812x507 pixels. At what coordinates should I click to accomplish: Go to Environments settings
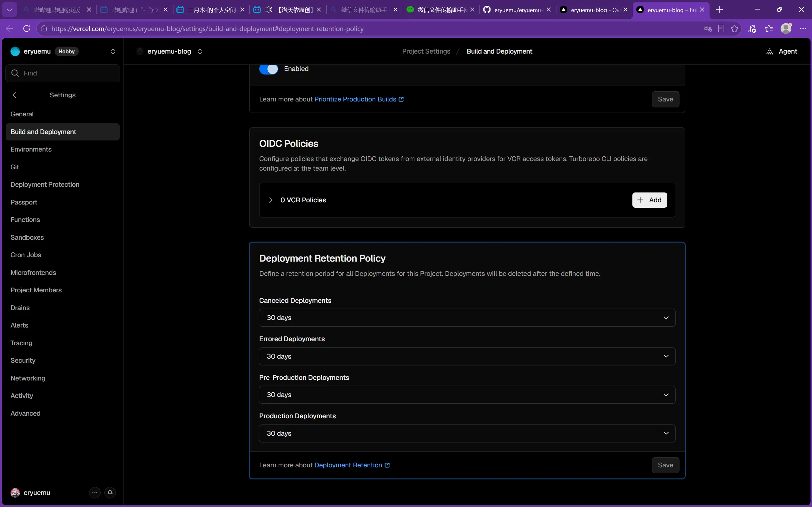tap(63, 149)
